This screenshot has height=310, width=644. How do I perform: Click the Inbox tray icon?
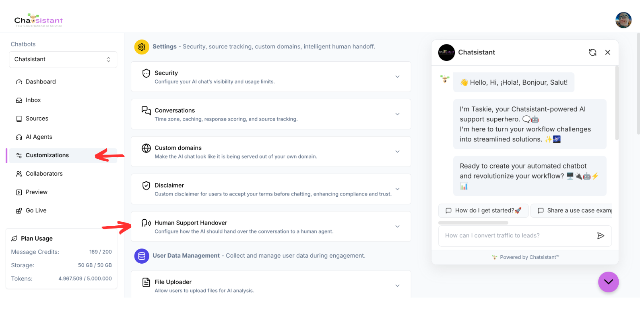click(19, 100)
